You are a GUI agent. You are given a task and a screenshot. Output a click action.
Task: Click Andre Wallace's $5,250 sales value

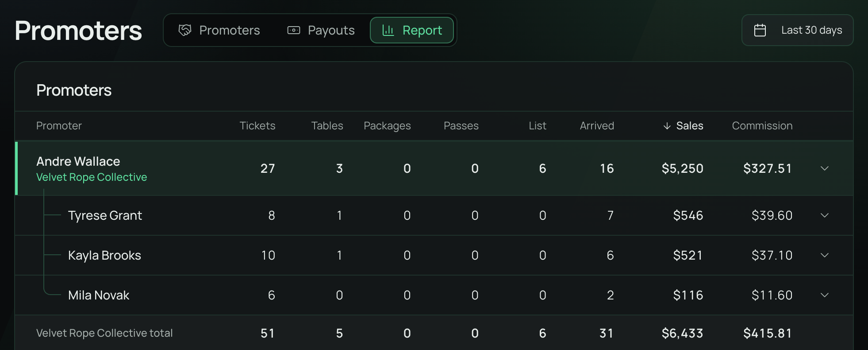tap(682, 168)
